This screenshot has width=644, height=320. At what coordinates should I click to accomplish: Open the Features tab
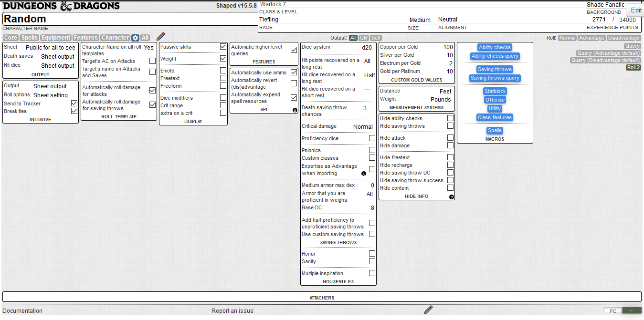click(x=86, y=38)
